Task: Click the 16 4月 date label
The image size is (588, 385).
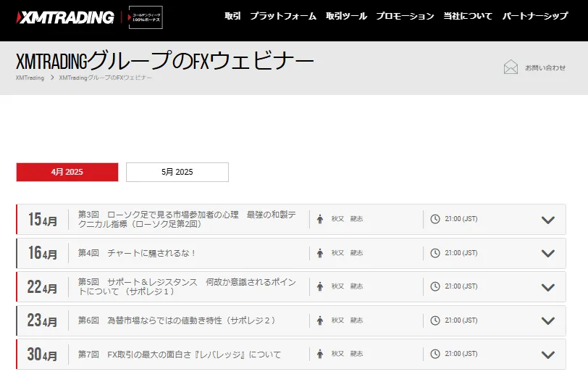Action: (x=43, y=253)
